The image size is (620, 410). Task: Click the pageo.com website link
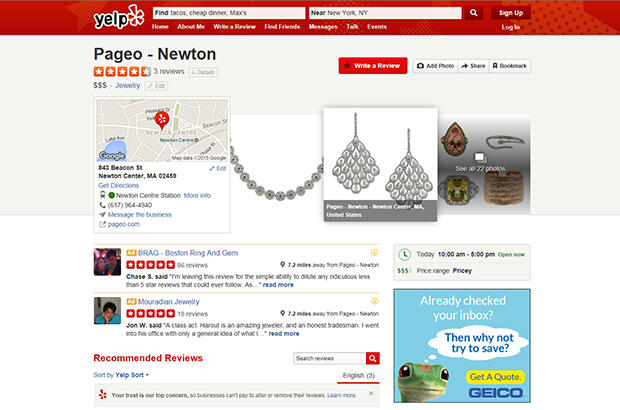[124, 224]
